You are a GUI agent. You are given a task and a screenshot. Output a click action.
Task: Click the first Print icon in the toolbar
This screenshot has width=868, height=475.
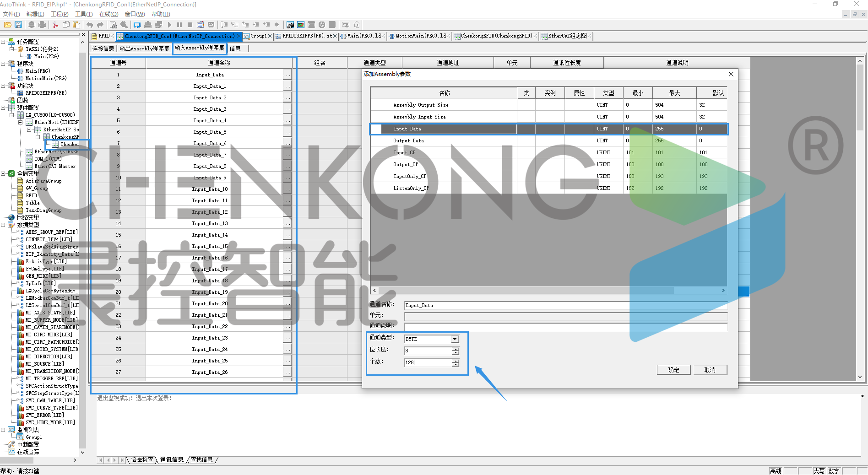31,25
